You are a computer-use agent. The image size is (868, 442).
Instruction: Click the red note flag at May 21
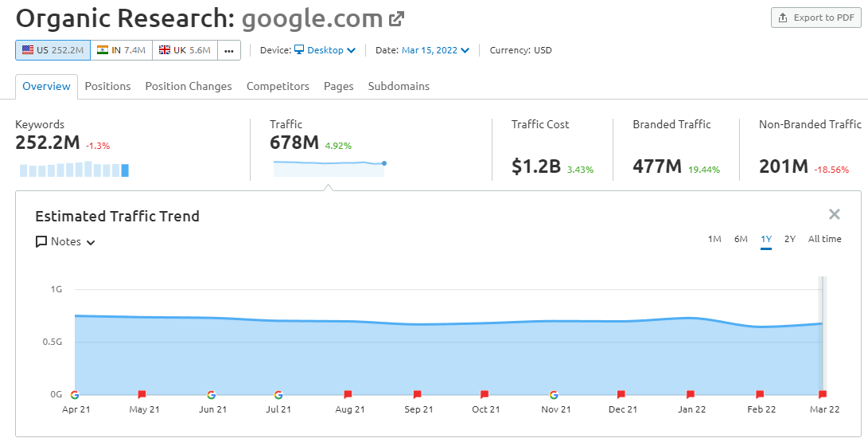point(142,394)
